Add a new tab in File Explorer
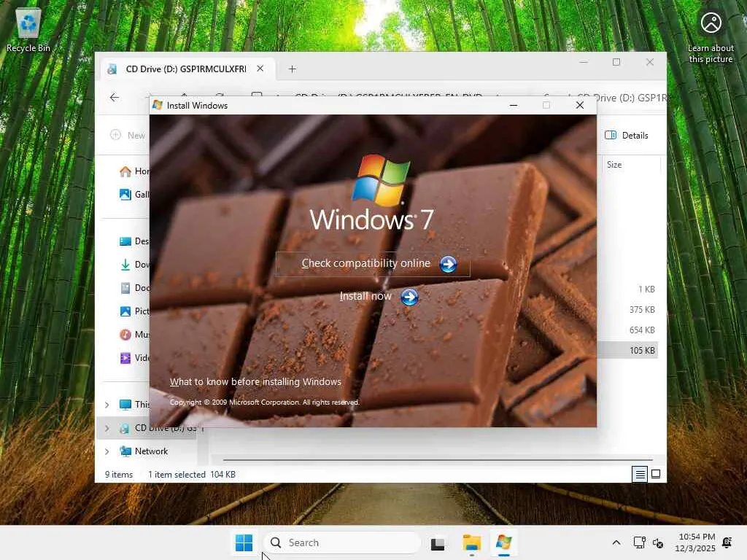This screenshot has height=560, width=747. [x=292, y=69]
